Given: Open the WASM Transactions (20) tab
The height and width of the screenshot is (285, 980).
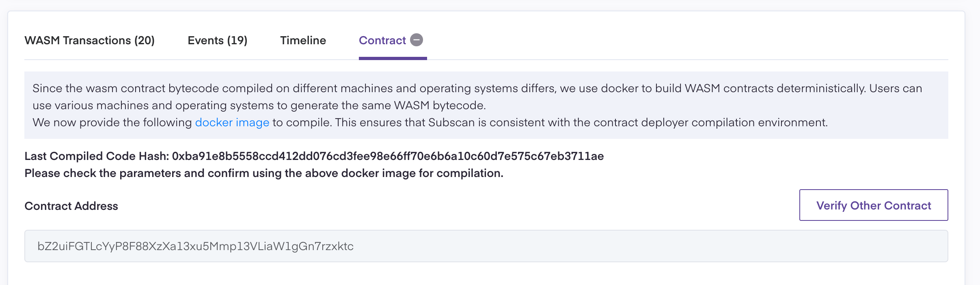Looking at the screenshot, I should click(89, 41).
